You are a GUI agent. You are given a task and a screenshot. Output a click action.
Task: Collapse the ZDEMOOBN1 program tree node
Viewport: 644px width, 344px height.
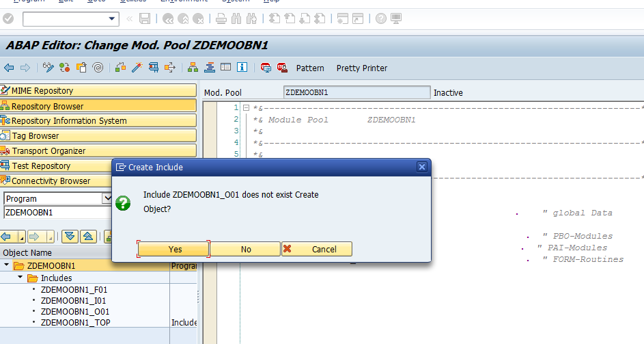coord(6,265)
